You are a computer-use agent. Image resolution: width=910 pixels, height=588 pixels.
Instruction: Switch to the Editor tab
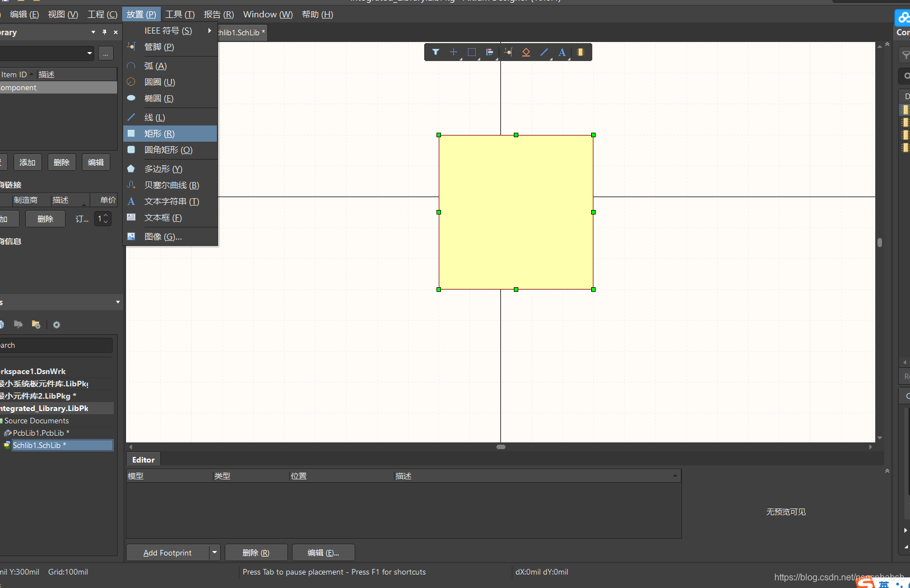click(x=143, y=460)
